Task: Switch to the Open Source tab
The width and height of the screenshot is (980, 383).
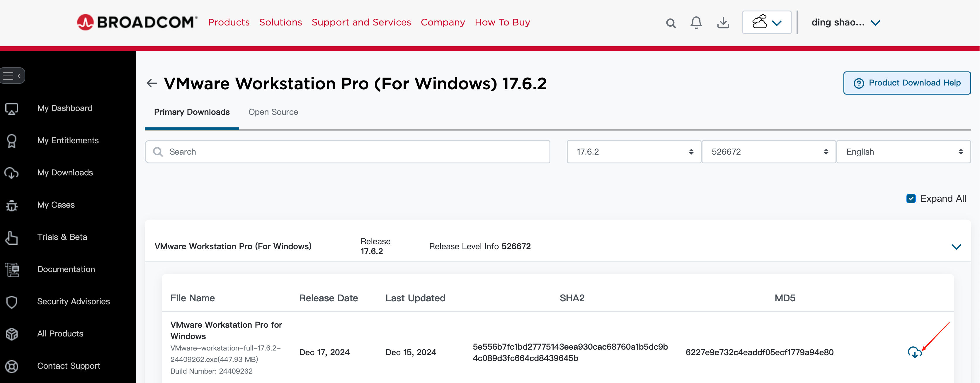Action: [273, 112]
